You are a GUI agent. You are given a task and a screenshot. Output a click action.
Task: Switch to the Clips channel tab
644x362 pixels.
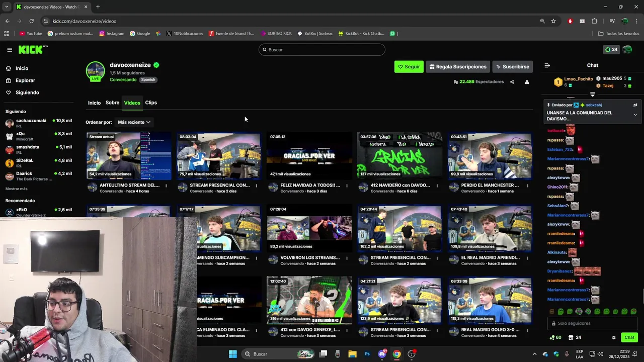click(151, 103)
